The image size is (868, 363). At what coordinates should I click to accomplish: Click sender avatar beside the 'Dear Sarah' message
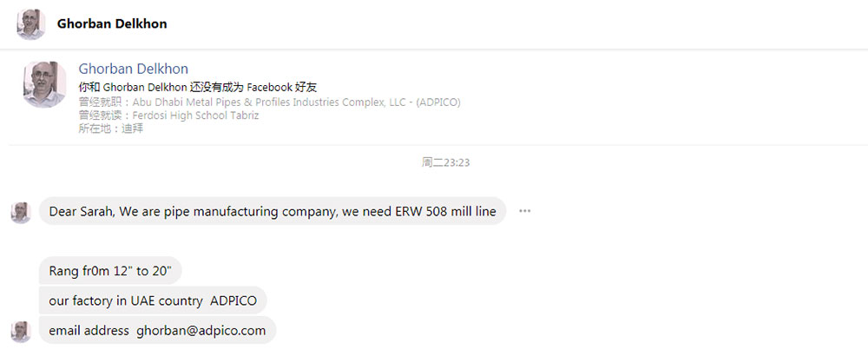click(21, 213)
